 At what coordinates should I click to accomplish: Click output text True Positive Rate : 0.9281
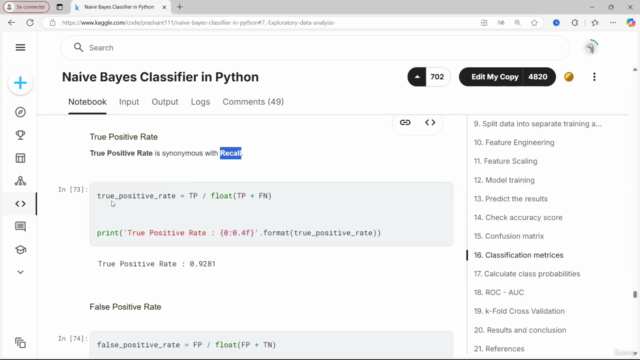(156, 264)
